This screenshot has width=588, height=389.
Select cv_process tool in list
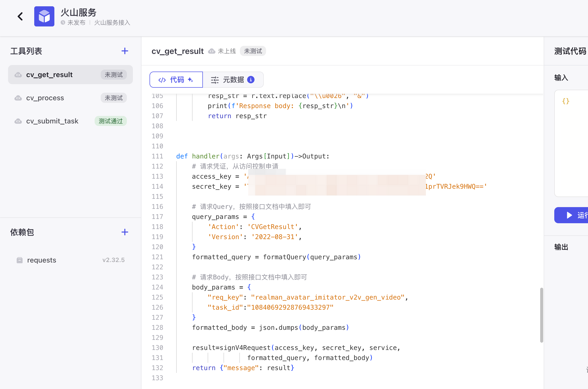click(45, 98)
